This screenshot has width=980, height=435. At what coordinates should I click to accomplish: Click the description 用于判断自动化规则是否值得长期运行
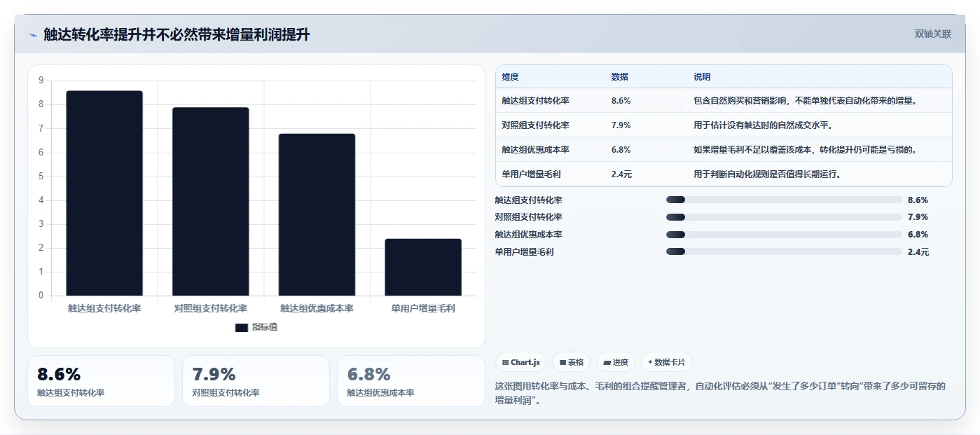[767, 174]
